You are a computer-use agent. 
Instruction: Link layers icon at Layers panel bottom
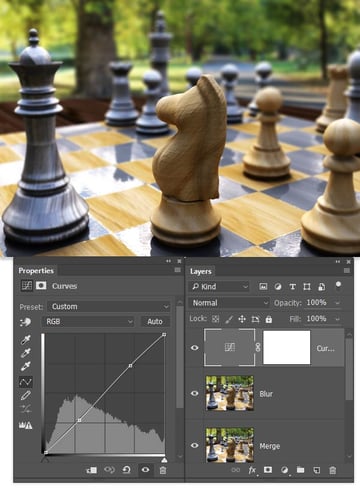236,470
